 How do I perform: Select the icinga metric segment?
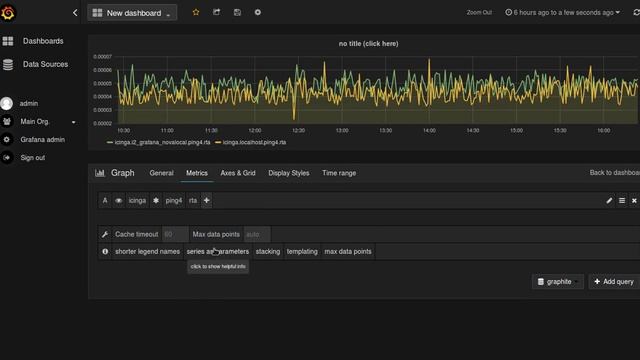137,200
